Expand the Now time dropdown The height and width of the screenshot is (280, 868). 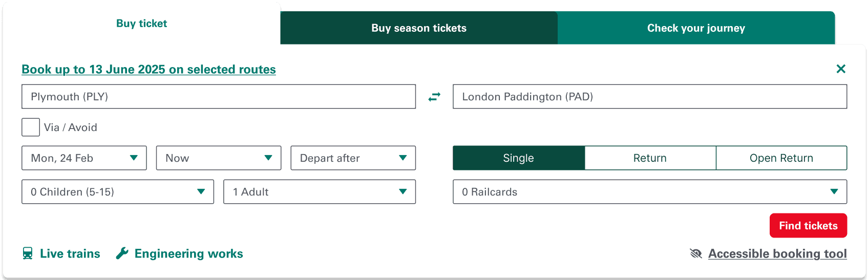pos(219,158)
